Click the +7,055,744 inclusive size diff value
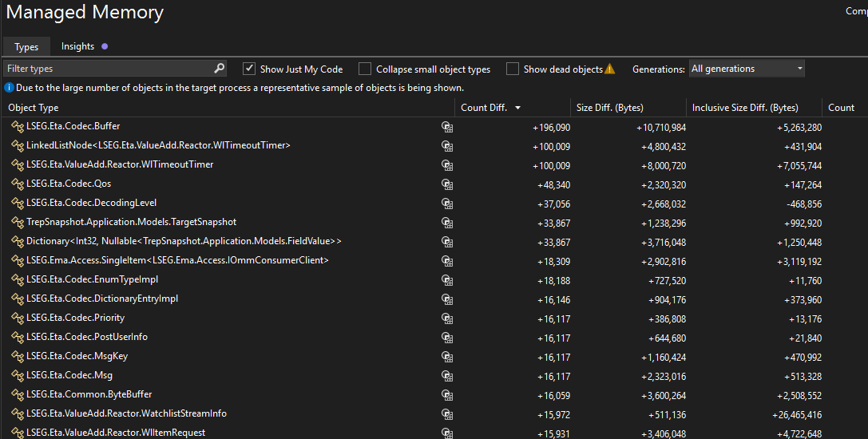Image resolution: width=868 pixels, height=439 pixels. pyautogui.click(x=799, y=166)
